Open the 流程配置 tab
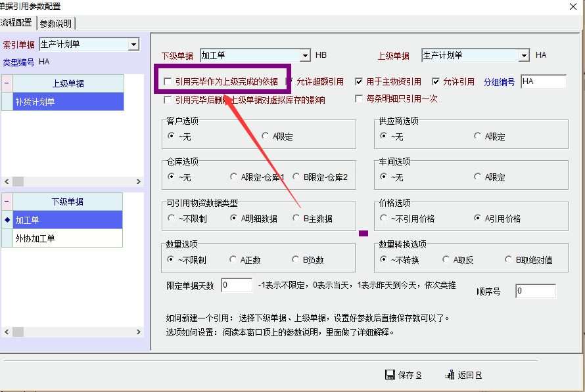Image resolution: width=585 pixels, height=392 pixels. tap(16, 23)
